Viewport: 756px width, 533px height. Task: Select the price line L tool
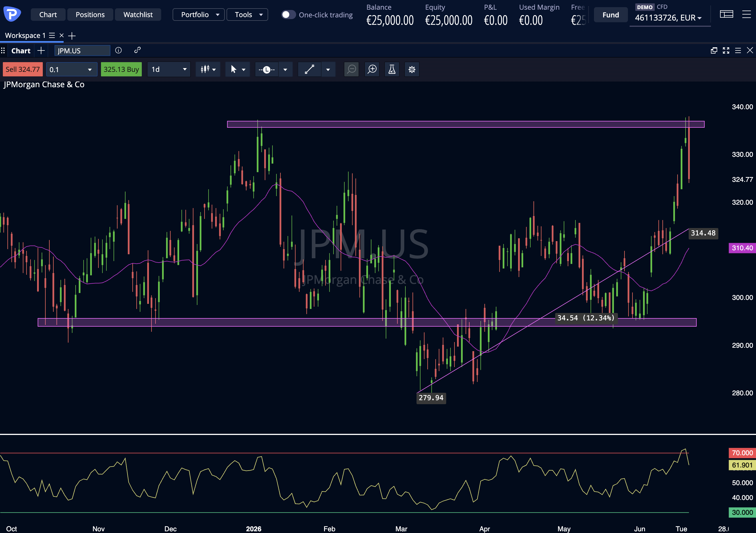267,70
